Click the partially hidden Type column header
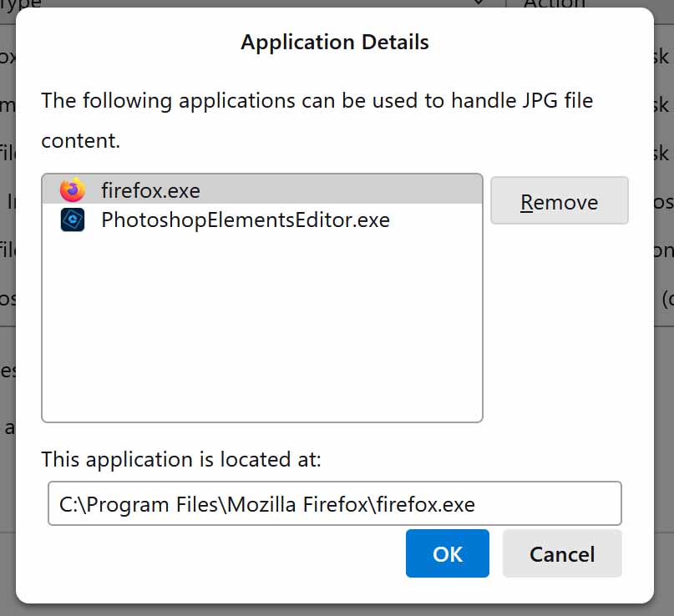The width and height of the screenshot is (674, 616). click(x=25, y=3)
